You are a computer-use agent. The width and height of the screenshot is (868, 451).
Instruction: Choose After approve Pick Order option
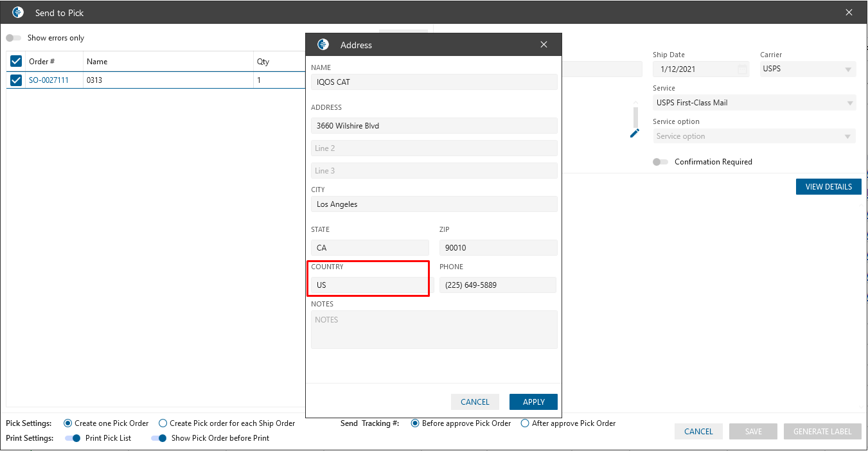coord(525,423)
